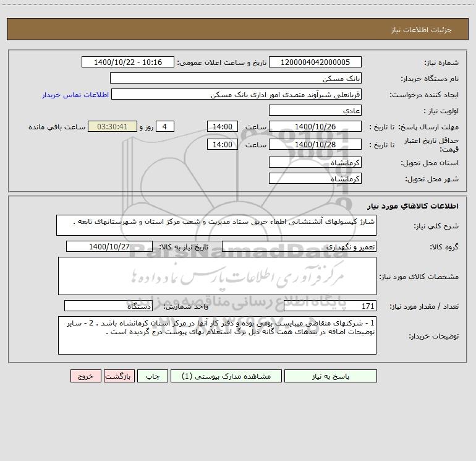Select price validity date 1400/10/28
The width and height of the screenshot is (476, 461).
(x=315, y=144)
